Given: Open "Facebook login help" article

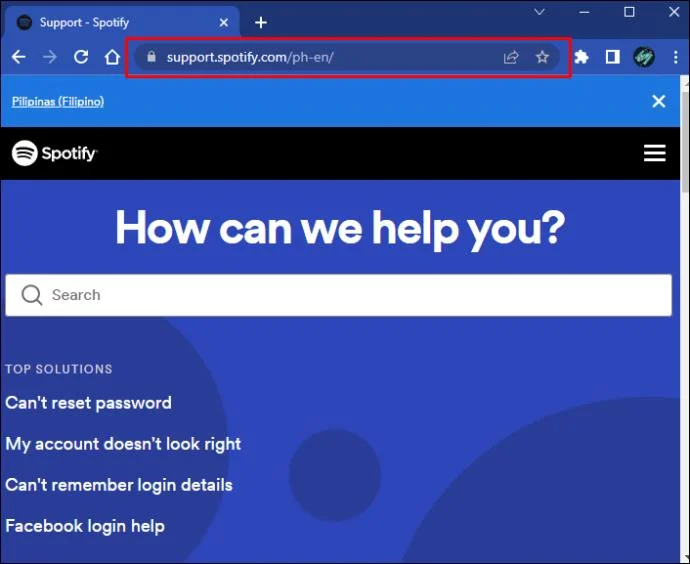Looking at the screenshot, I should [85, 526].
